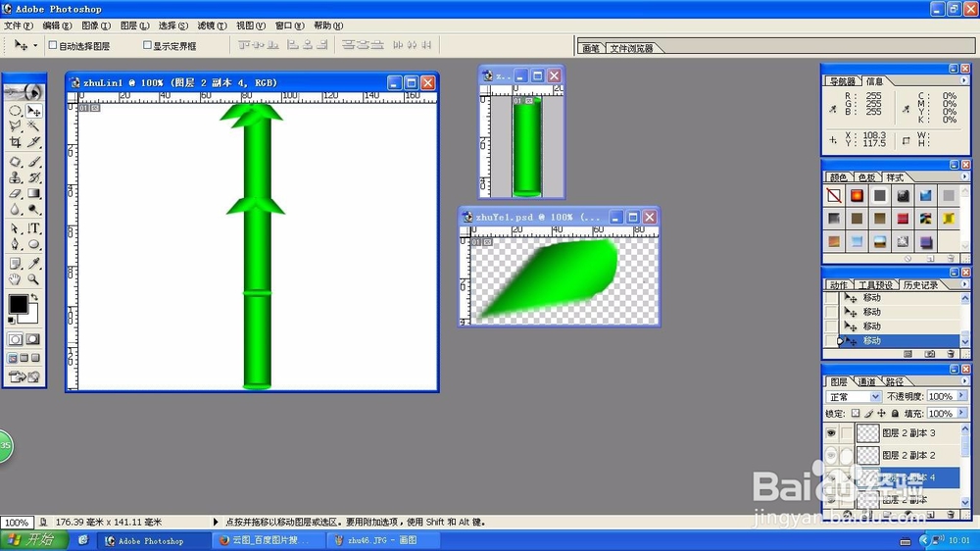Image resolution: width=980 pixels, height=551 pixels.
Task: Open blend mode 正常 dropdown
Action: 854,396
